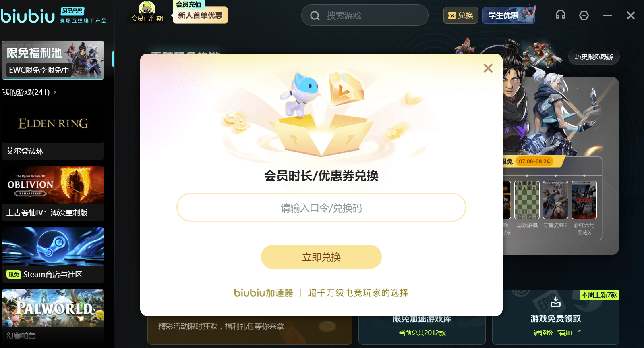Viewport: 644px width, 348px height.
Task: Expand 我的游戏(241) list
Action: pyautogui.click(x=29, y=92)
